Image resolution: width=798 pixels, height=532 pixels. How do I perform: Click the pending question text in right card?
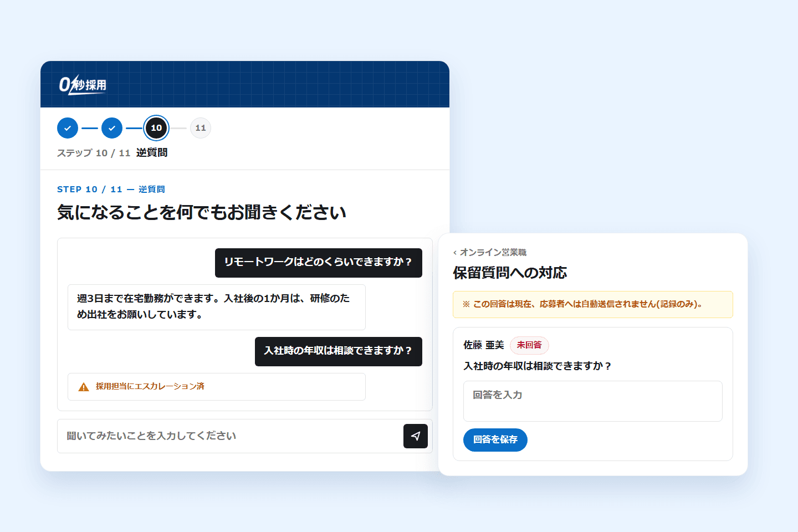538,366
